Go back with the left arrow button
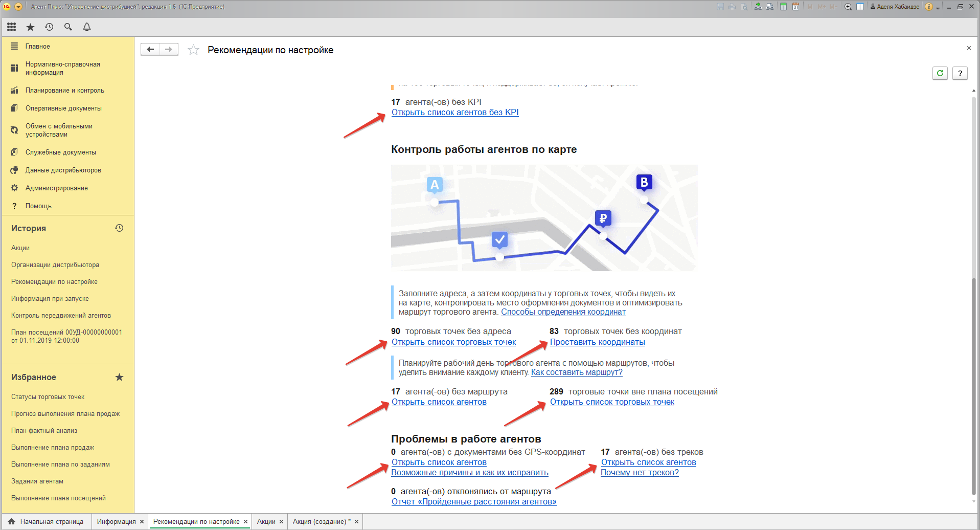 (x=150, y=50)
